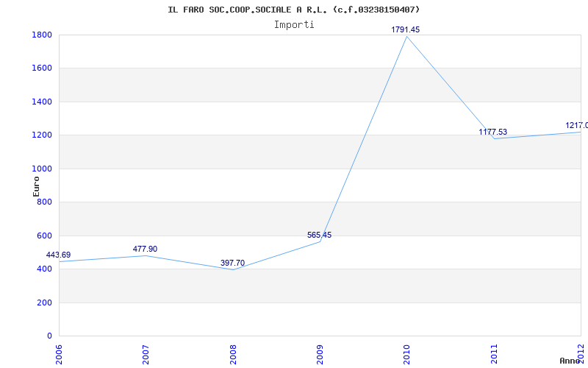Select the 400 value on Euro axis

coord(44,269)
